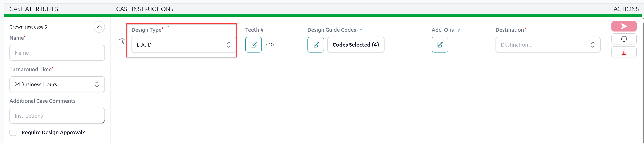This screenshot has width=644, height=143.
Task: Show Design Guide Codes help tooltip
Action: (x=361, y=30)
